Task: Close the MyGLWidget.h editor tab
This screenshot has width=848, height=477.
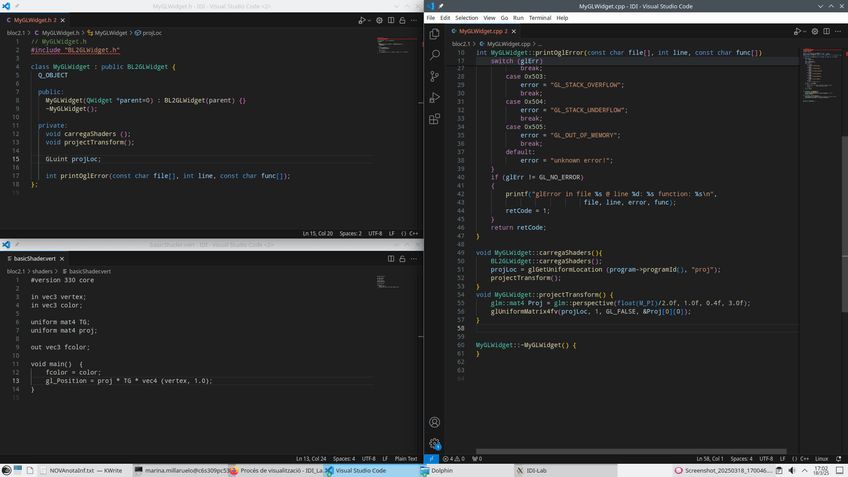Action: (x=68, y=20)
